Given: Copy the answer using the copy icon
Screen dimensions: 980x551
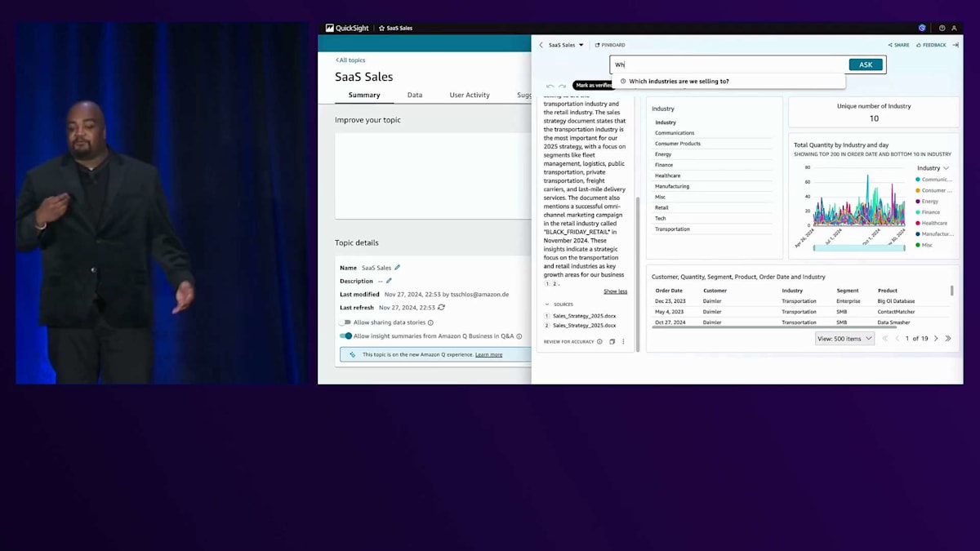Looking at the screenshot, I should point(612,342).
